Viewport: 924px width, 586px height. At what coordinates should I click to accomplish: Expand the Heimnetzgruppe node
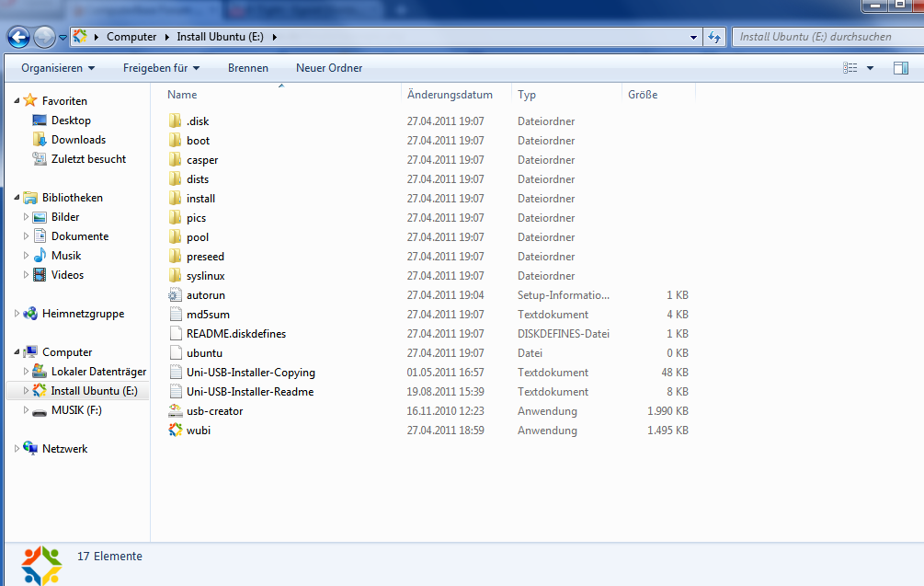coord(17,314)
